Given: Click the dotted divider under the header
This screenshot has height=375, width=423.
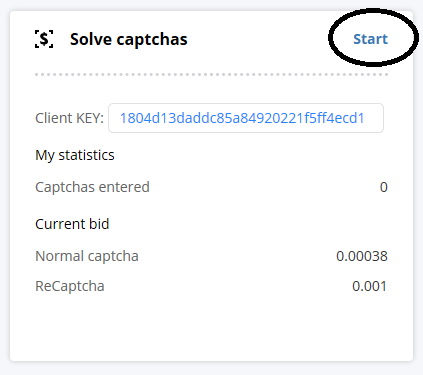Looking at the screenshot, I should pos(211,74).
